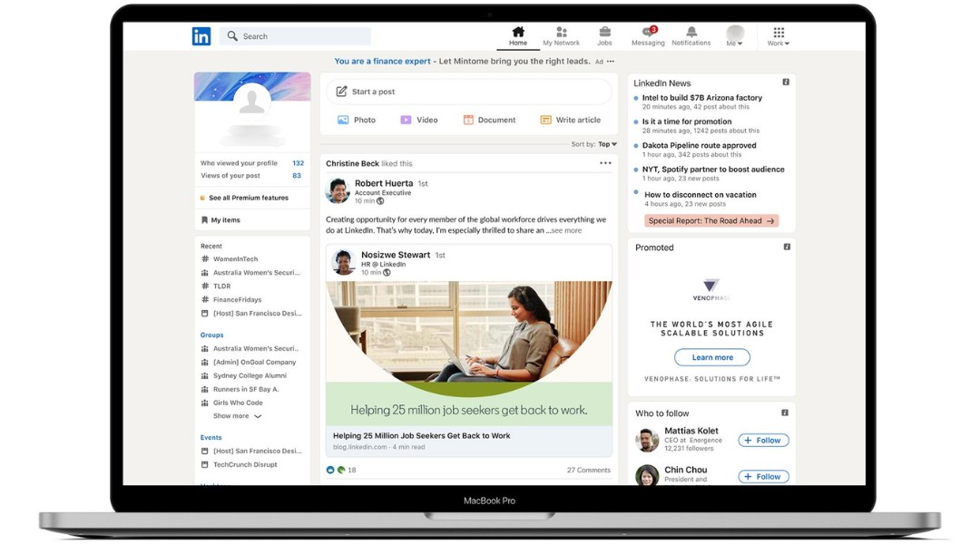Open Robert Huerta's name link
980x544 pixels.
click(384, 183)
